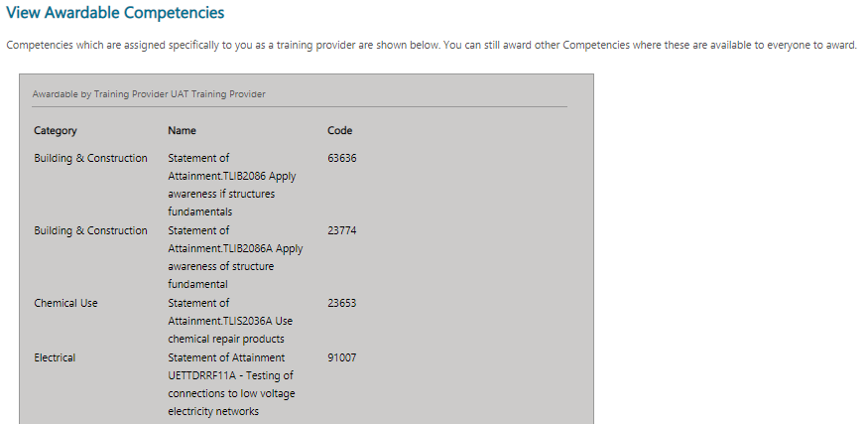Click competency code 91007
Viewport: 868px width, 424px height.
tap(341, 357)
